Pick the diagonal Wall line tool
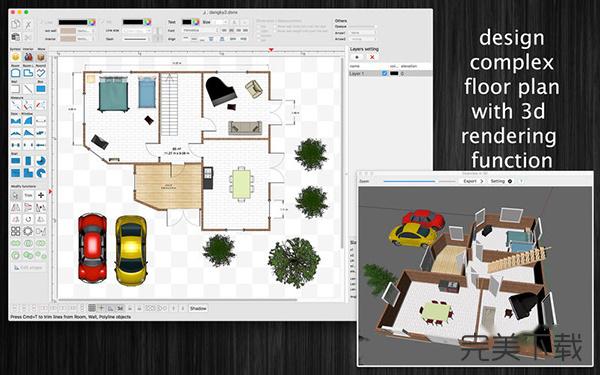600x375 pixels. click(28, 89)
